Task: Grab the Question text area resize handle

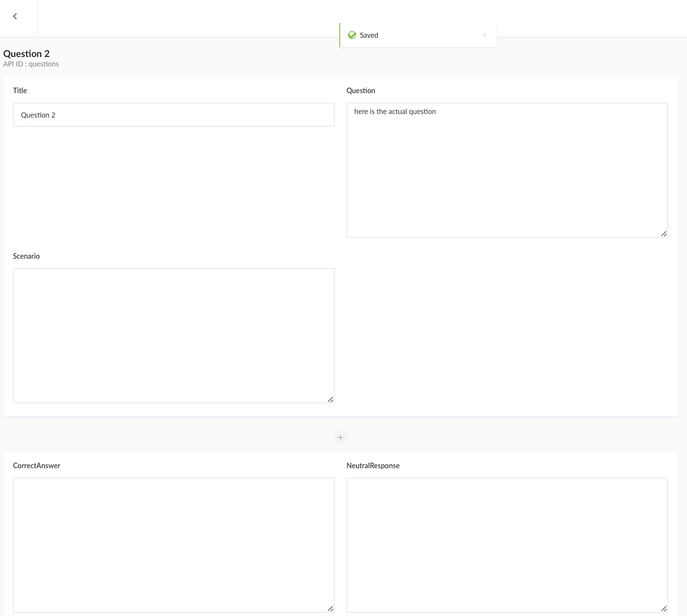Action: click(x=664, y=234)
